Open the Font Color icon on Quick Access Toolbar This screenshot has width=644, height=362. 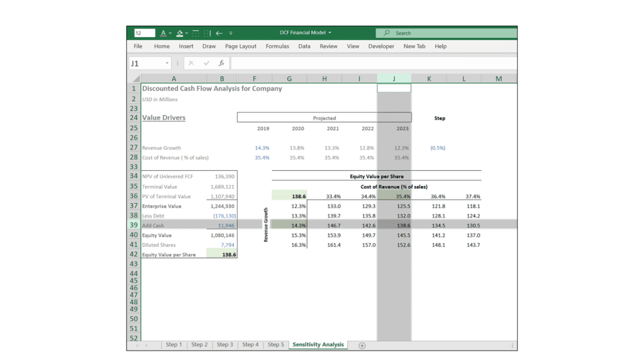[164, 33]
